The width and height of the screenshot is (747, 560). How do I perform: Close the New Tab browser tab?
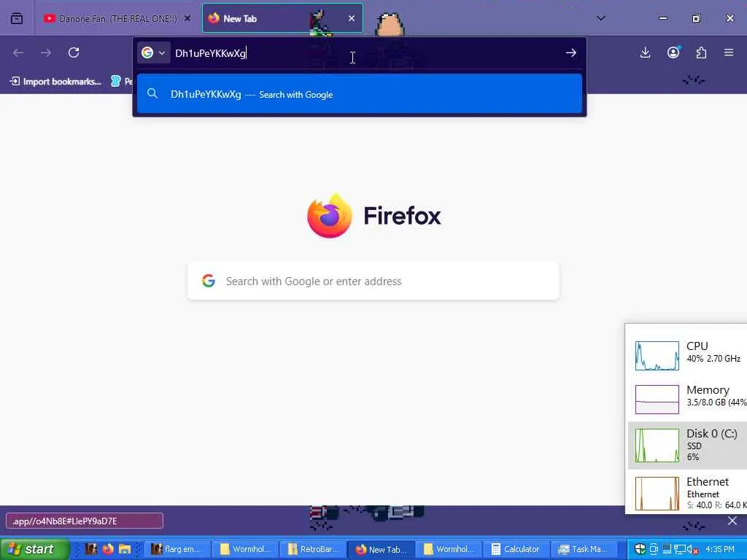coord(352,18)
